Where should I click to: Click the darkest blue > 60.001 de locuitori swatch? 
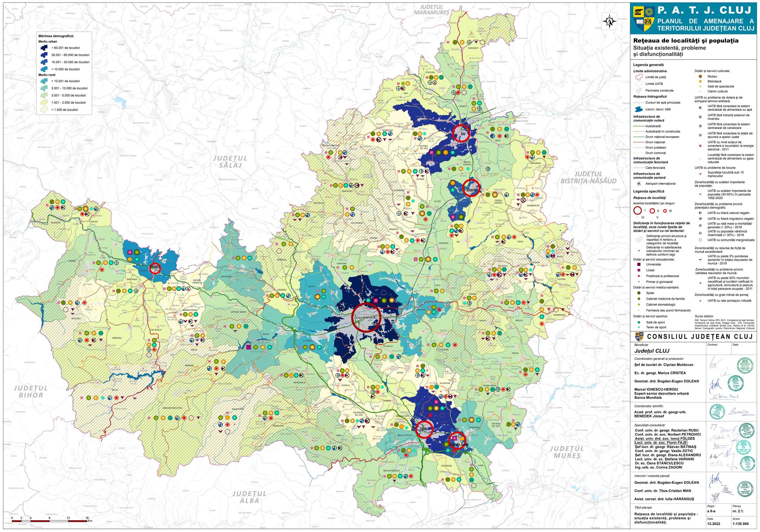(x=45, y=48)
